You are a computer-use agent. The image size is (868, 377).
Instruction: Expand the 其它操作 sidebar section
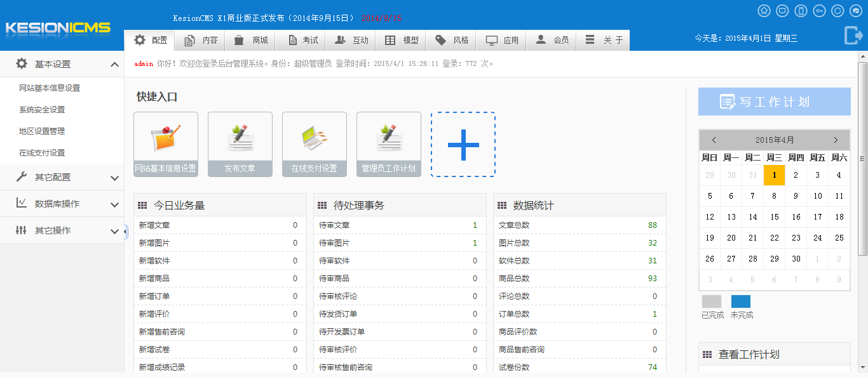pyautogui.click(x=62, y=230)
